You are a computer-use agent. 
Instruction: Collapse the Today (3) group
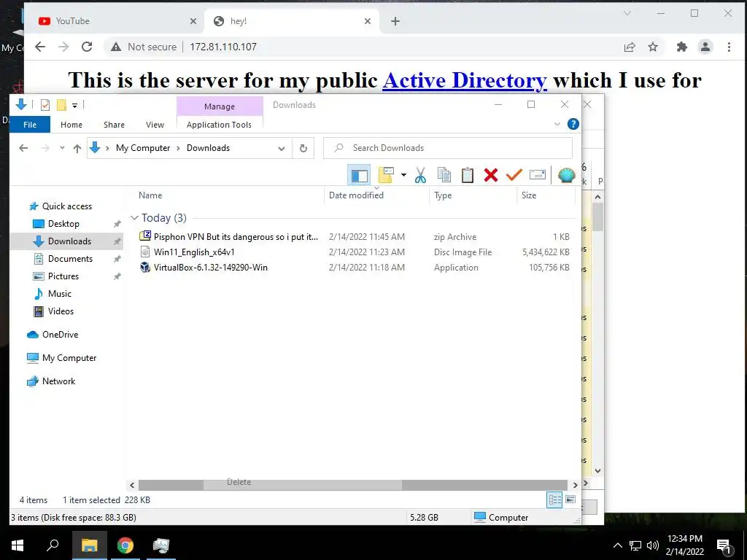tap(134, 218)
